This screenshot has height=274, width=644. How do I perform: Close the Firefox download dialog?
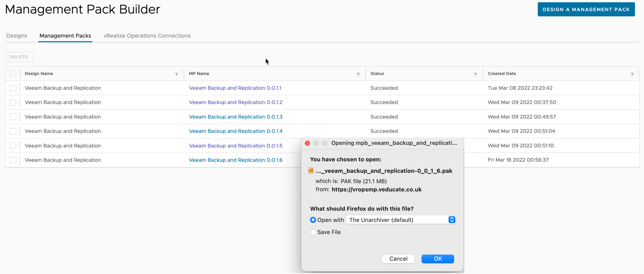307,143
